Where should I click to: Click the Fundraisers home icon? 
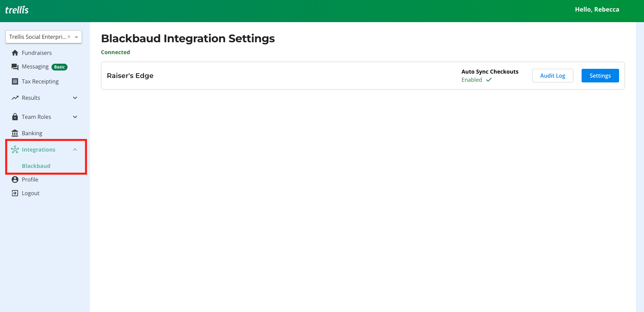[15, 52]
